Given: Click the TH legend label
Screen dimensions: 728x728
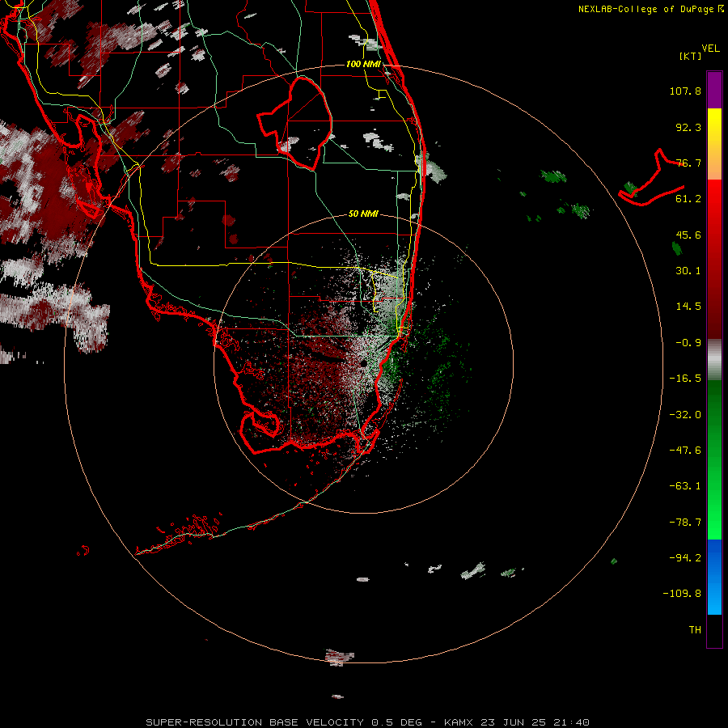Looking at the screenshot, I should click(695, 630).
